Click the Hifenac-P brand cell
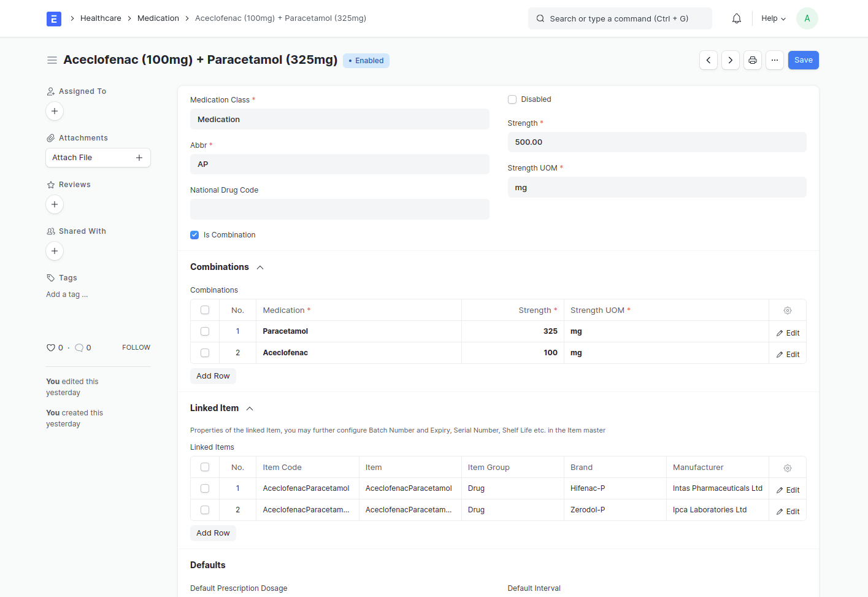This screenshot has height=597, width=868. (615, 488)
